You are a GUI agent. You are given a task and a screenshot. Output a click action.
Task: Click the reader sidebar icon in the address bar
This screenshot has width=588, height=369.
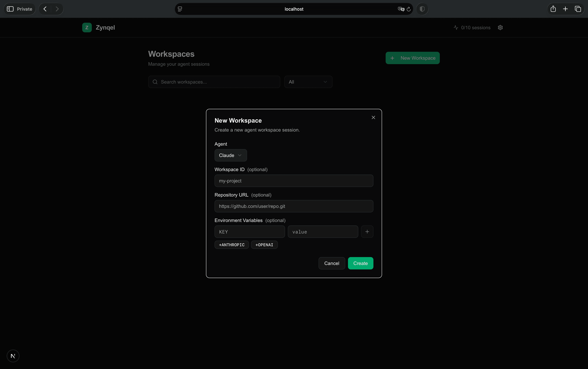[180, 9]
